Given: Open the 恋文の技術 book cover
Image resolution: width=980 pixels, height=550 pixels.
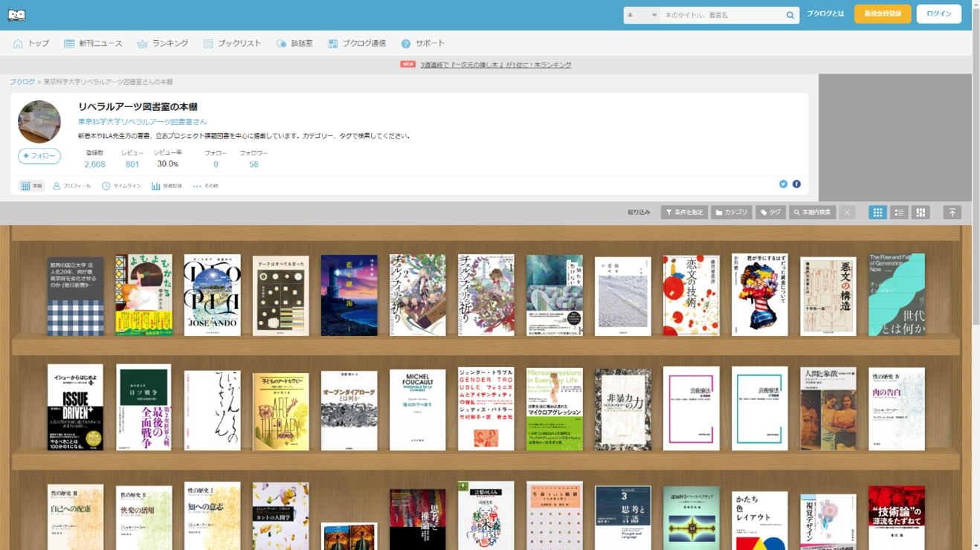Looking at the screenshot, I should (x=691, y=296).
